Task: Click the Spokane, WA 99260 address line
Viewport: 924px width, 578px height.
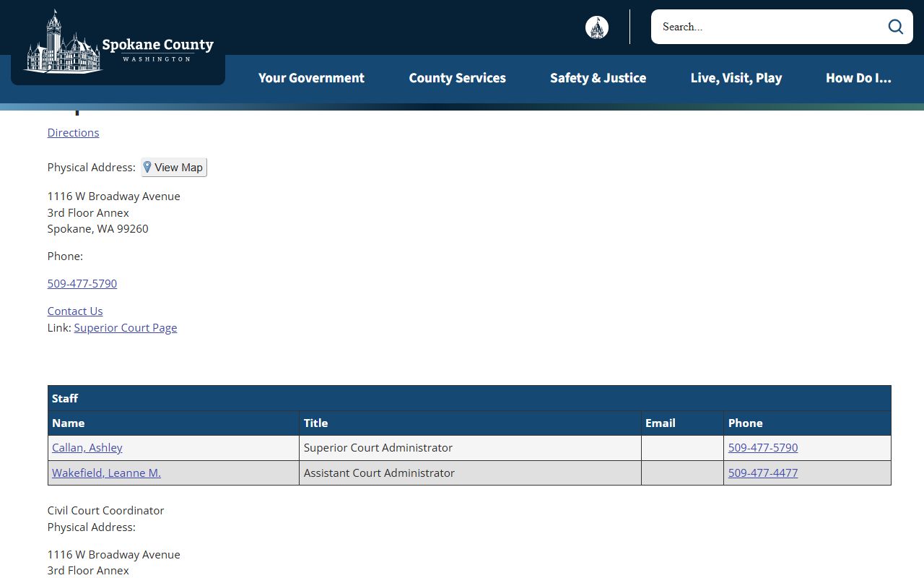Action: (97, 228)
